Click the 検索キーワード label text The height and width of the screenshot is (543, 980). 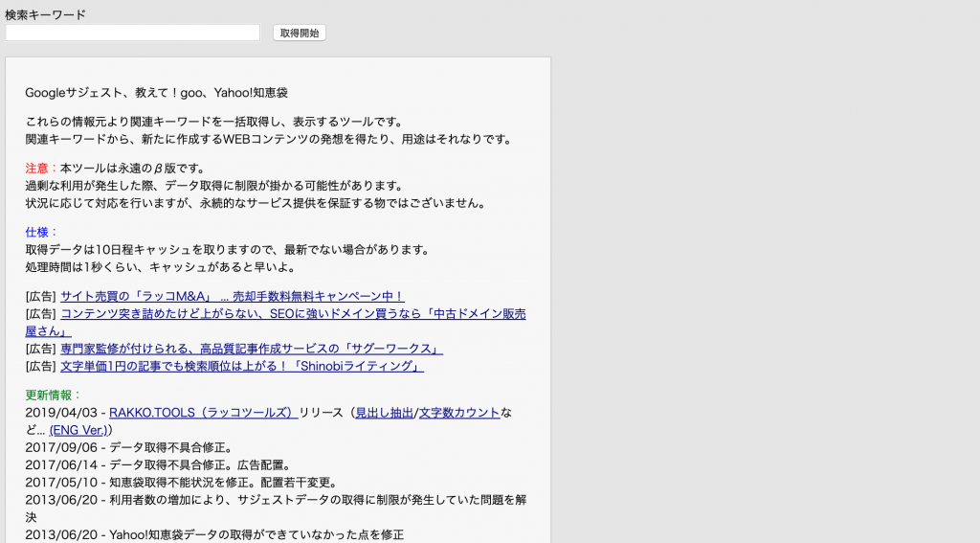pyautogui.click(x=45, y=14)
